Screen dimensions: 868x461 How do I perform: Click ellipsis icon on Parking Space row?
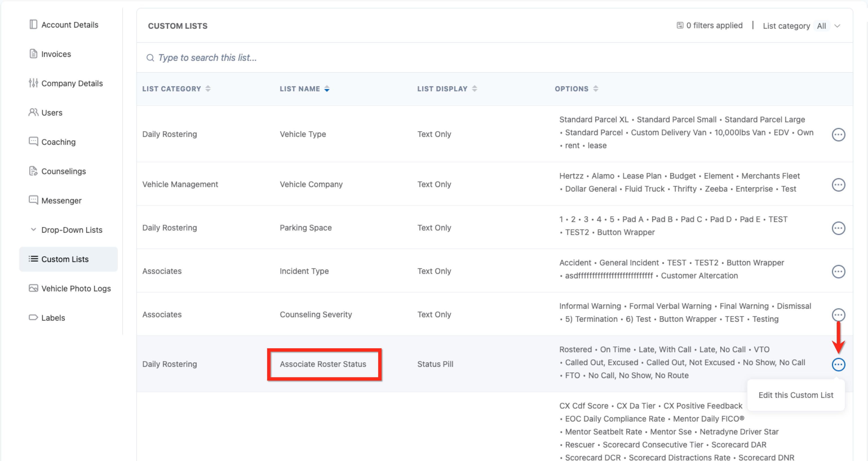[x=838, y=228]
